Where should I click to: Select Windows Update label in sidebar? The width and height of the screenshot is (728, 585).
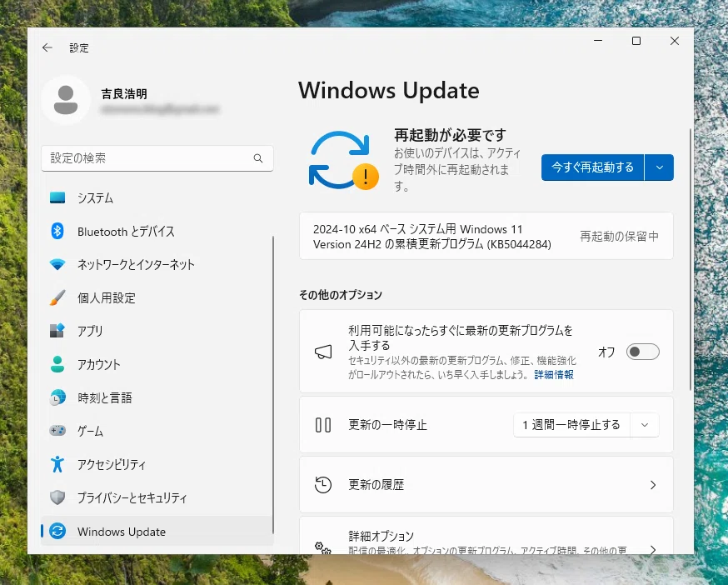[x=121, y=532]
